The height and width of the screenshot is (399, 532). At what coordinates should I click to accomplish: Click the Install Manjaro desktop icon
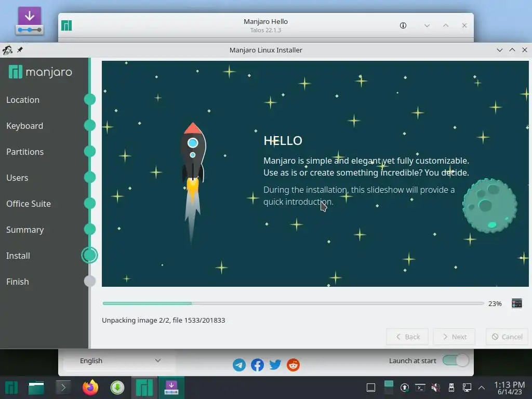point(30,21)
